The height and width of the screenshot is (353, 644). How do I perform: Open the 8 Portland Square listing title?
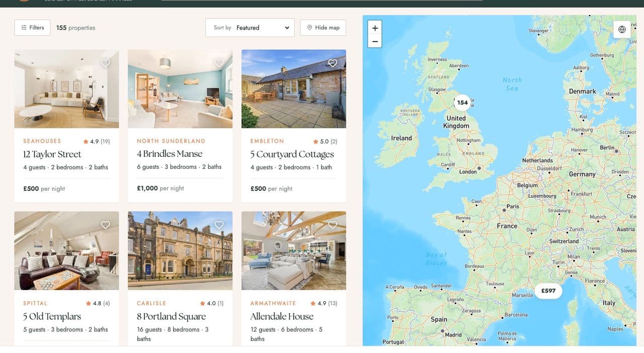tap(171, 316)
